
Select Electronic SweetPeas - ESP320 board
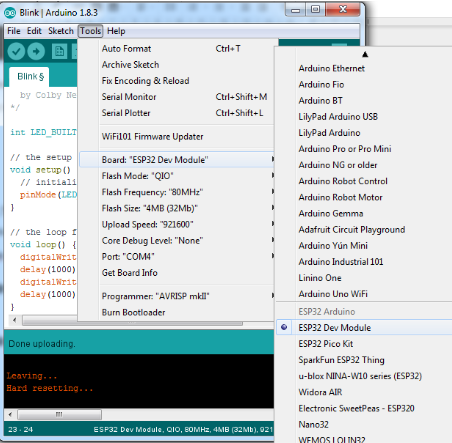tap(364, 408)
